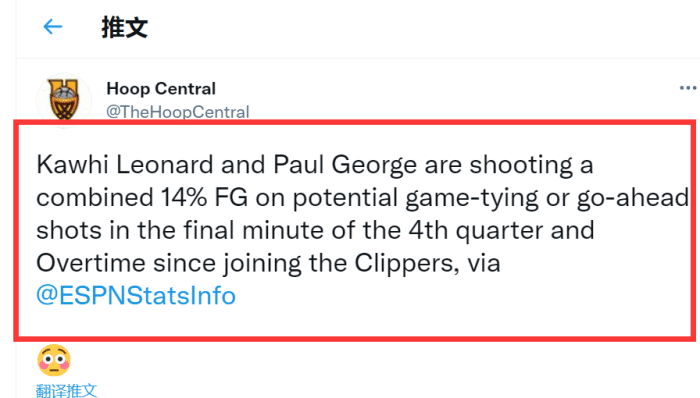
Task: Click the 推文 page title
Action: pos(125,27)
